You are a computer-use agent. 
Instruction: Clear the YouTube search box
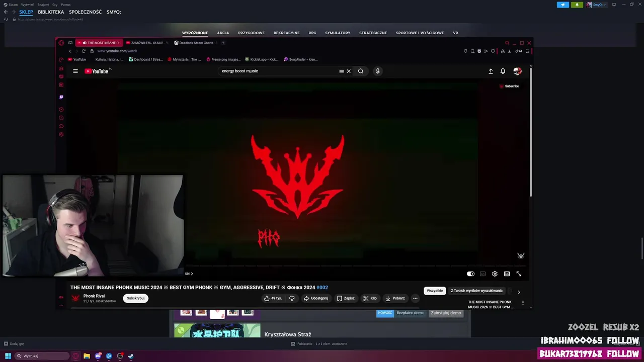click(349, 71)
